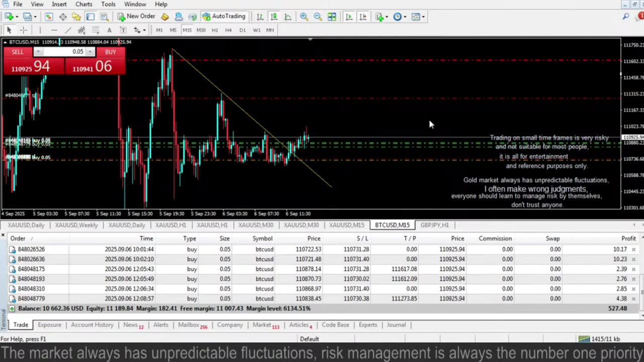Click the red SELL button

click(18, 52)
